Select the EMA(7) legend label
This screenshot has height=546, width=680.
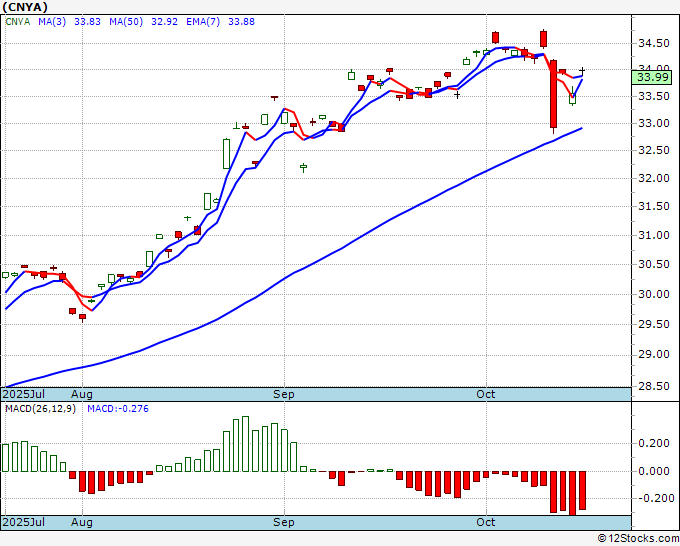click(x=203, y=22)
